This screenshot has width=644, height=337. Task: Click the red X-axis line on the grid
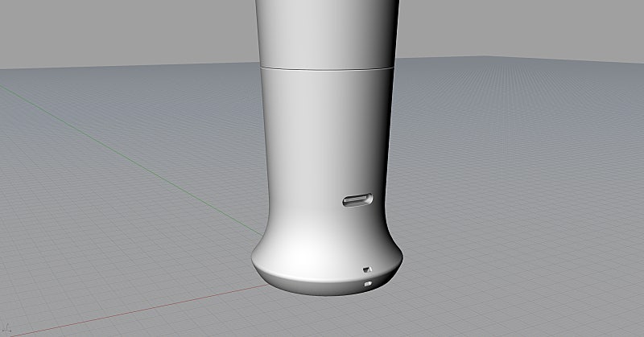(x=139, y=310)
